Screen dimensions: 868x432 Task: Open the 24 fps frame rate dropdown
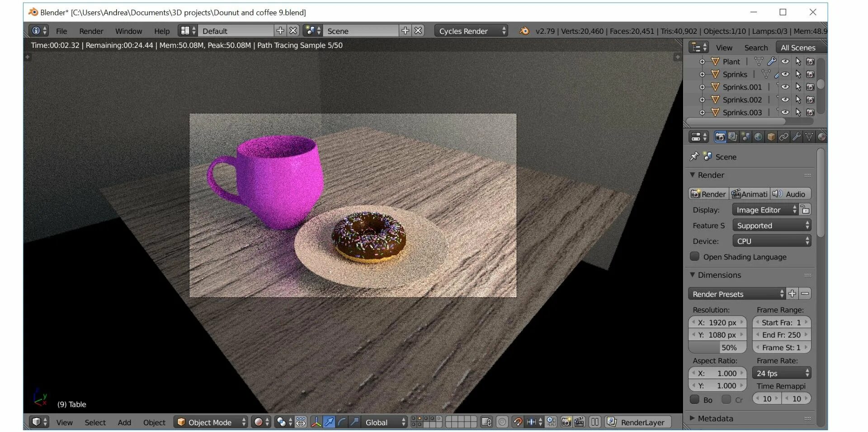(x=782, y=373)
